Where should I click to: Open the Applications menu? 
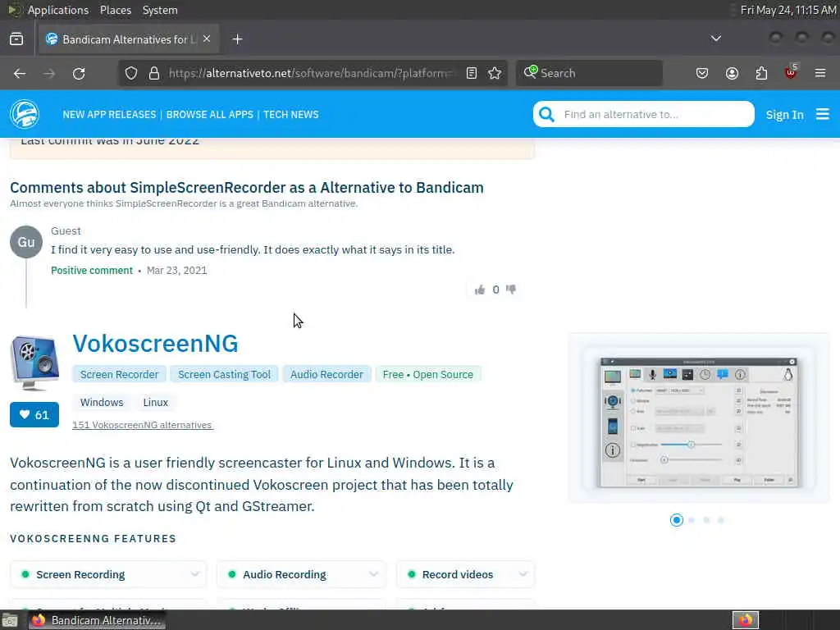pyautogui.click(x=58, y=10)
